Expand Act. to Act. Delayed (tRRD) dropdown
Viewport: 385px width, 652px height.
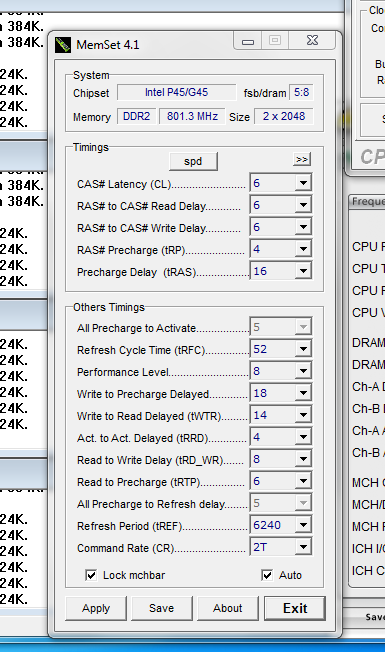click(304, 437)
